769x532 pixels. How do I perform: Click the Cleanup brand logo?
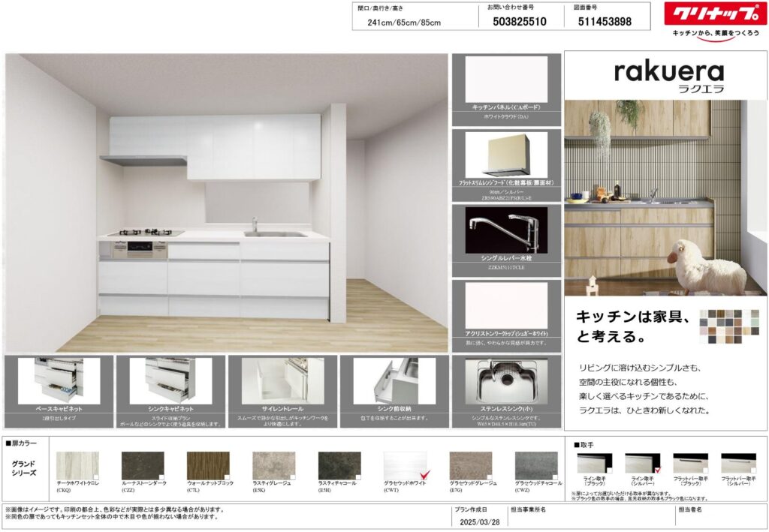pyautogui.click(x=715, y=14)
